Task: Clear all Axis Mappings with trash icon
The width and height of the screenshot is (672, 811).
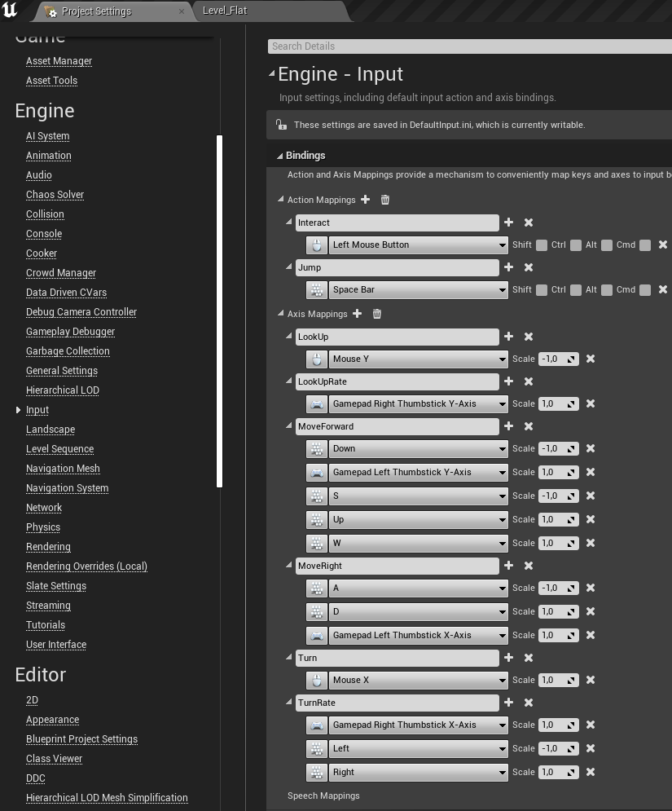Action: [377, 314]
